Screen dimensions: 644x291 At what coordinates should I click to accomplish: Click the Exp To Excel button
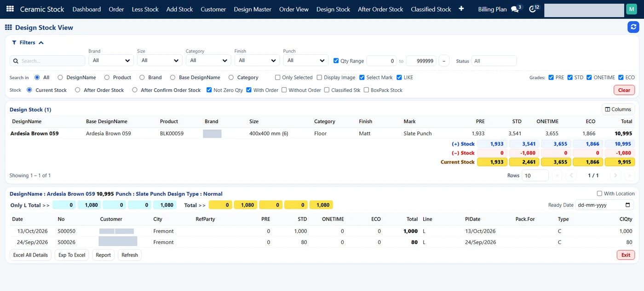click(x=72, y=255)
